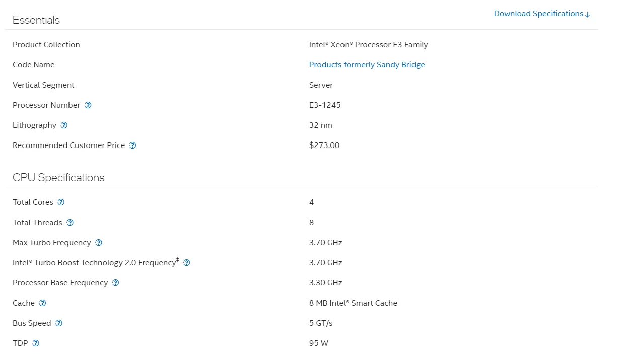Click the CPU Specifications section heading
The height and width of the screenshot is (364, 620).
(58, 178)
